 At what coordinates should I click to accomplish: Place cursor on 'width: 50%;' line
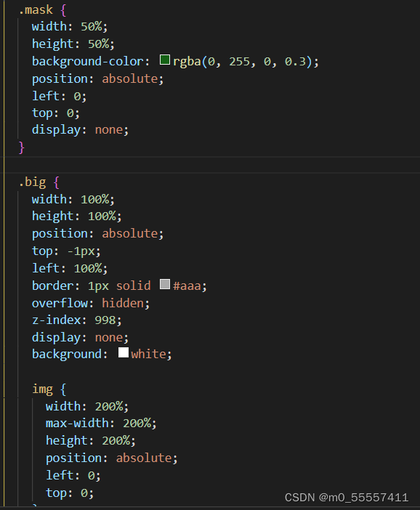click(x=70, y=27)
